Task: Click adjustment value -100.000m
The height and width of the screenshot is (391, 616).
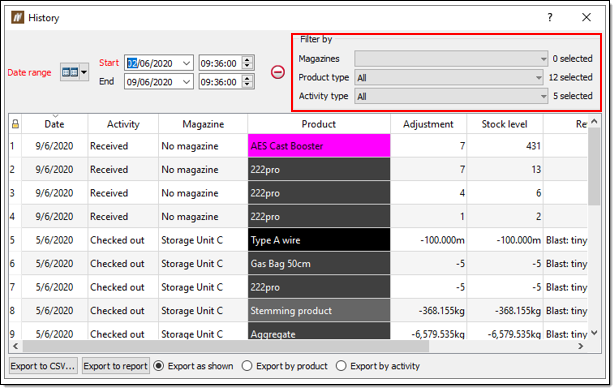Action: [x=442, y=240]
